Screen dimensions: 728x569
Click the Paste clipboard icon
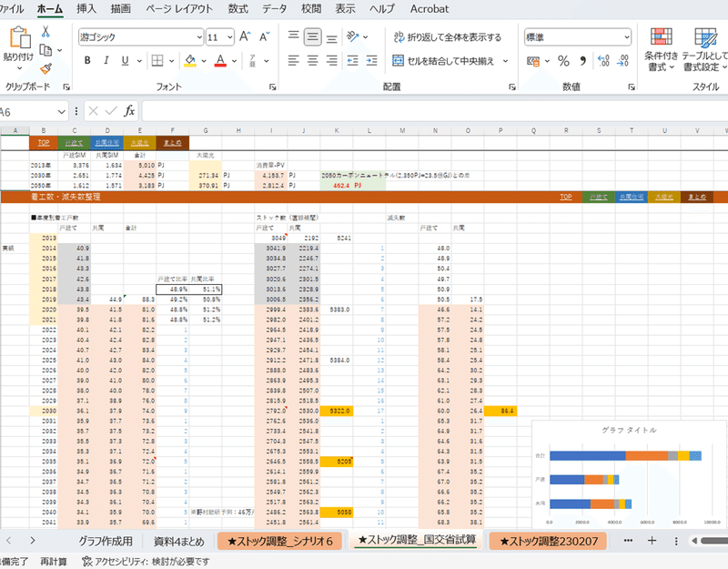click(x=19, y=37)
